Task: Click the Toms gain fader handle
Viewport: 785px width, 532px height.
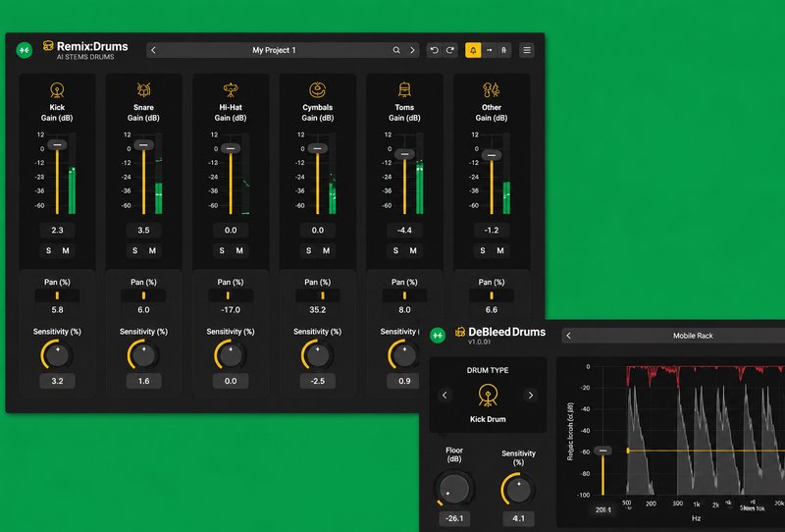Action: pos(404,154)
